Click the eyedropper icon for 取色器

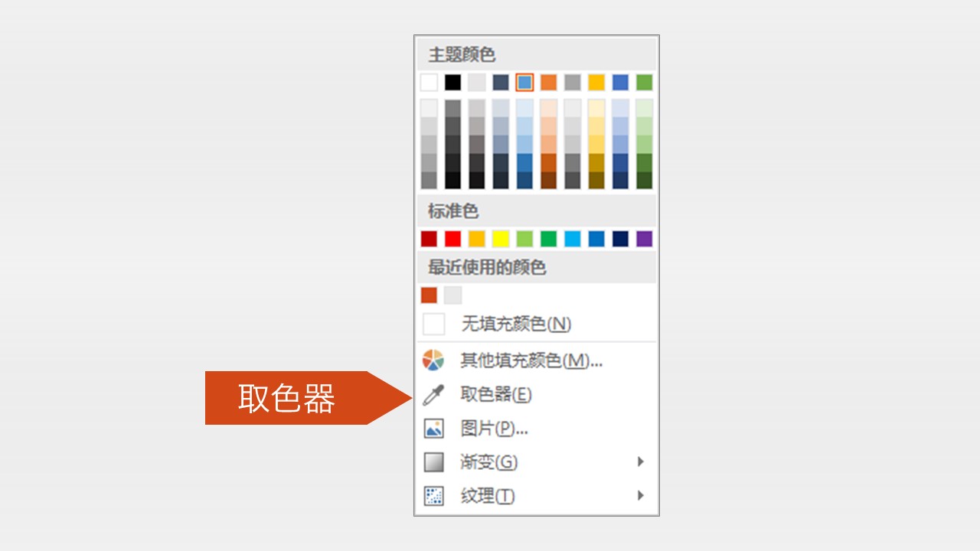(433, 395)
